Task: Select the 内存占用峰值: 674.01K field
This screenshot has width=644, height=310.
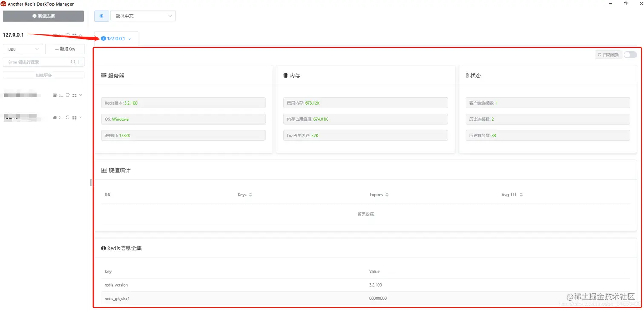Action: point(365,119)
